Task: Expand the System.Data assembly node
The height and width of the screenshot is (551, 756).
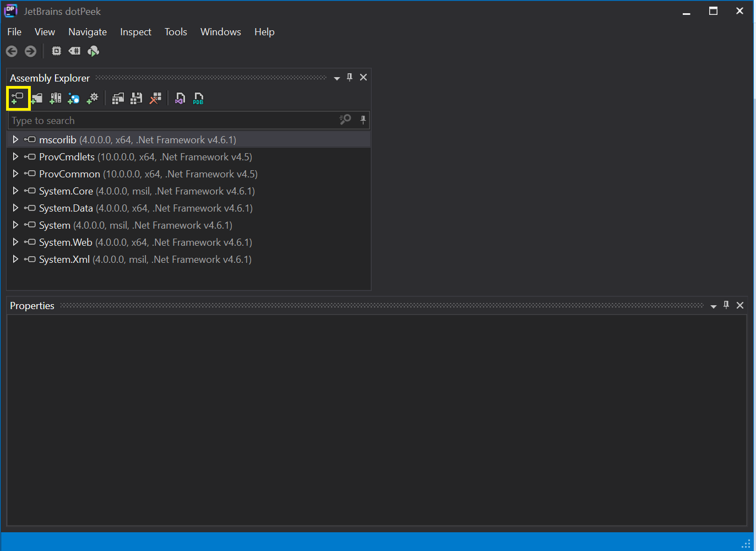Action: [15, 208]
